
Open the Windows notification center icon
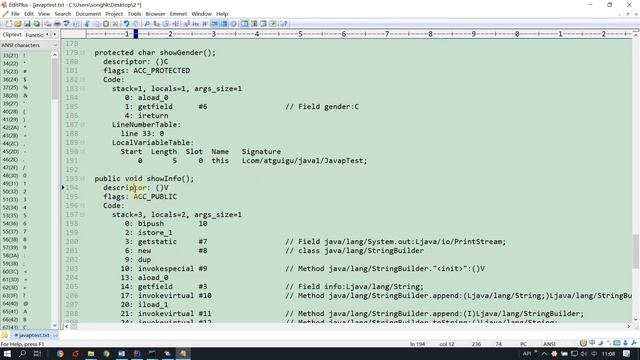(x=627, y=353)
